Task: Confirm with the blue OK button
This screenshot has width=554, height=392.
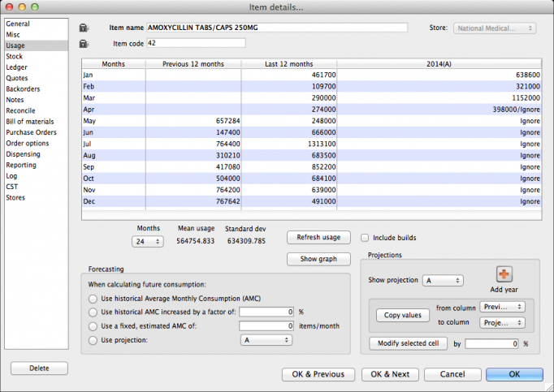Action: point(514,374)
